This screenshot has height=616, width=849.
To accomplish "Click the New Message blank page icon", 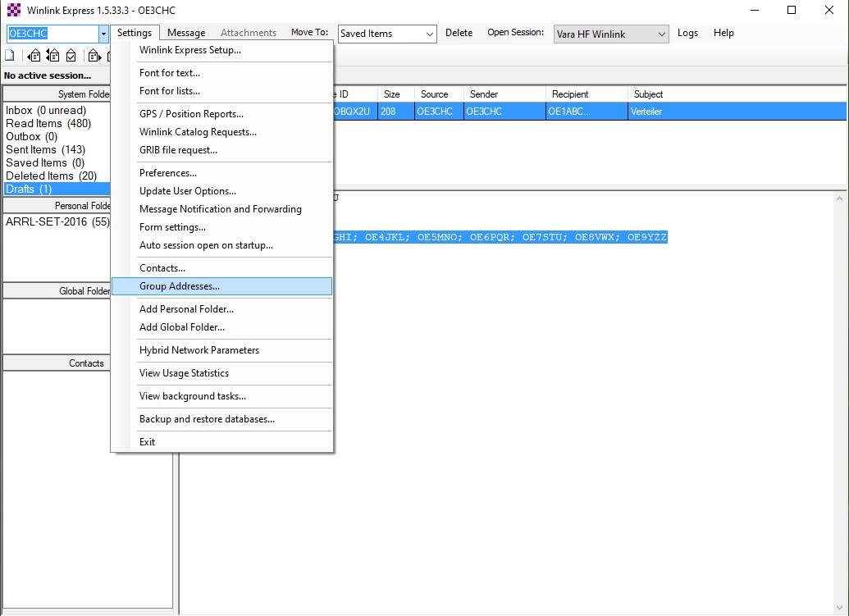I will (10, 55).
